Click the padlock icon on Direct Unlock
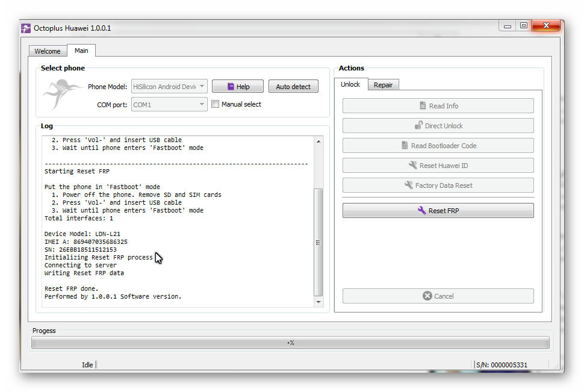Viewport: 584px width, 392px height. tap(418, 125)
